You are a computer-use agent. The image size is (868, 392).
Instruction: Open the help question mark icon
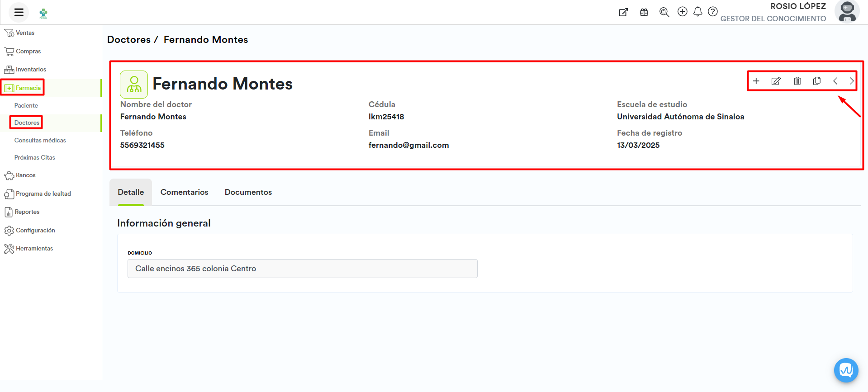[x=712, y=12]
